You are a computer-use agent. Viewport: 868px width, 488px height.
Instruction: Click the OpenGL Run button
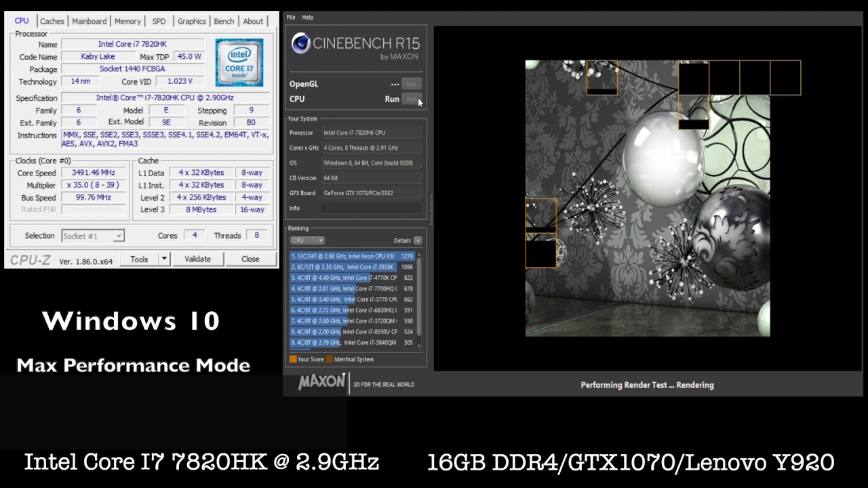(410, 84)
